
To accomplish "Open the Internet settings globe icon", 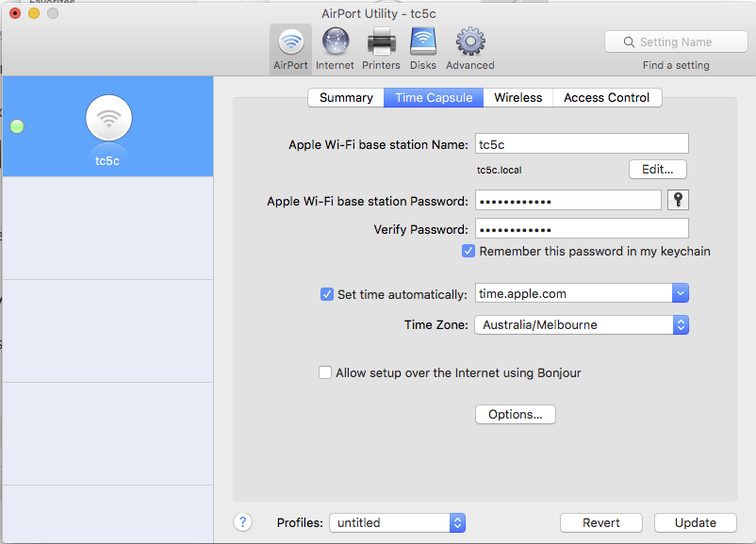I will [335, 49].
